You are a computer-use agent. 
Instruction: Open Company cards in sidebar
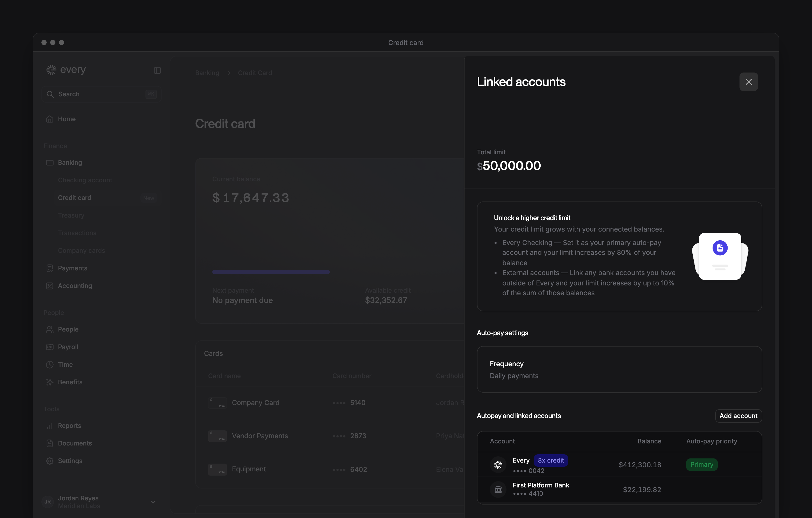pyautogui.click(x=81, y=250)
